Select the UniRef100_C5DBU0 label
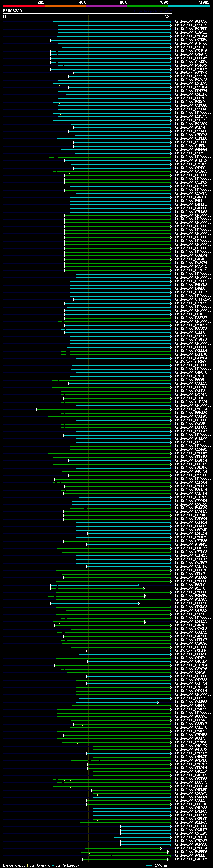Screen dimensions: 213x868 point(191,592)
